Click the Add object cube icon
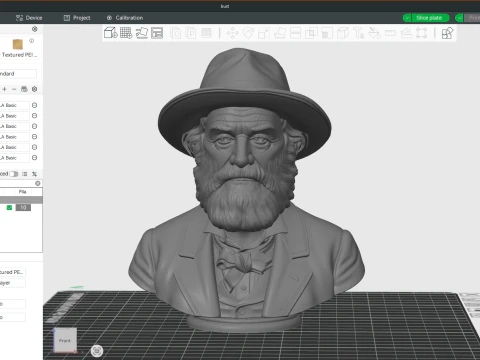 coord(111,33)
